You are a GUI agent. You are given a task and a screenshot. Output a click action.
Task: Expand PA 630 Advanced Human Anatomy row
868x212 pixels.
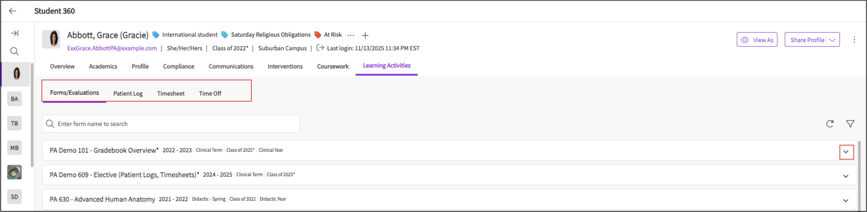pyautogui.click(x=846, y=200)
